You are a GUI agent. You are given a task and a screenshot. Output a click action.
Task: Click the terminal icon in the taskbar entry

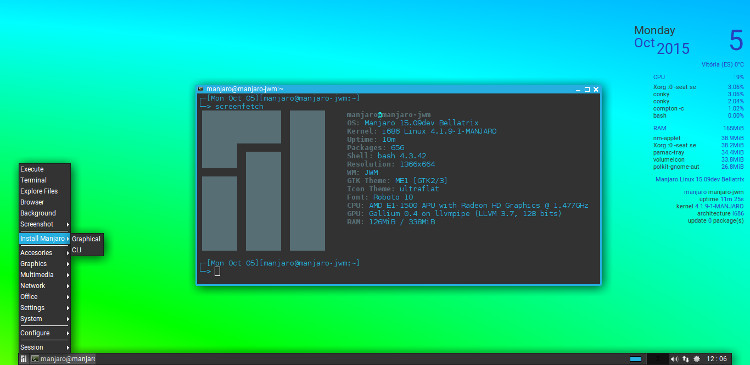[x=35, y=359]
